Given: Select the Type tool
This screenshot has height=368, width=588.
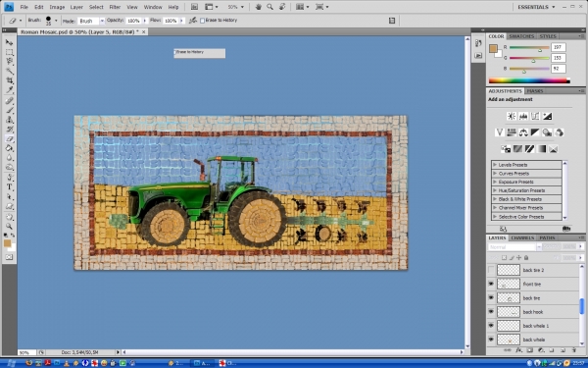Looking at the screenshot, I should (x=9, y=187).
